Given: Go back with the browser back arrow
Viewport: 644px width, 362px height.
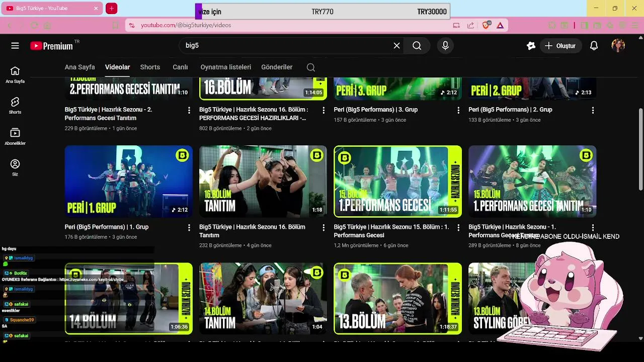Looking at the screenshot, I should pyautogui.click(x=9, y=25).
